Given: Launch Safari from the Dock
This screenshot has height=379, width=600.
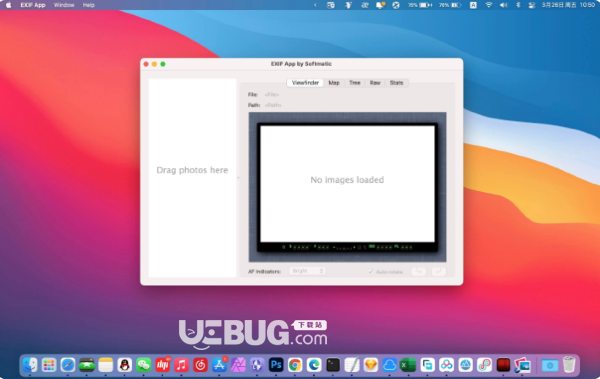Looking at the screenshot, I should pyautogui.click(x=68, y=365).
